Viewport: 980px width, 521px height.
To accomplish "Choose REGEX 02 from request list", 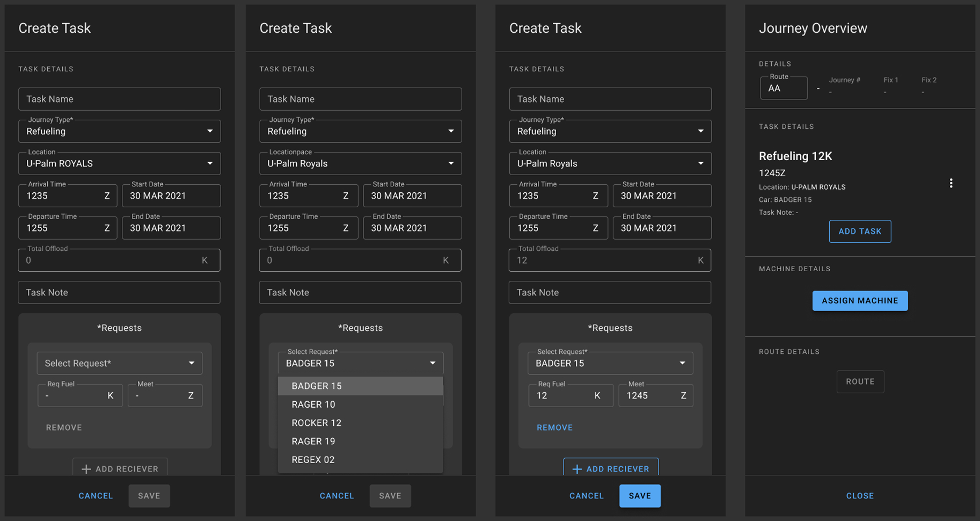I will (x=361, y=460).
